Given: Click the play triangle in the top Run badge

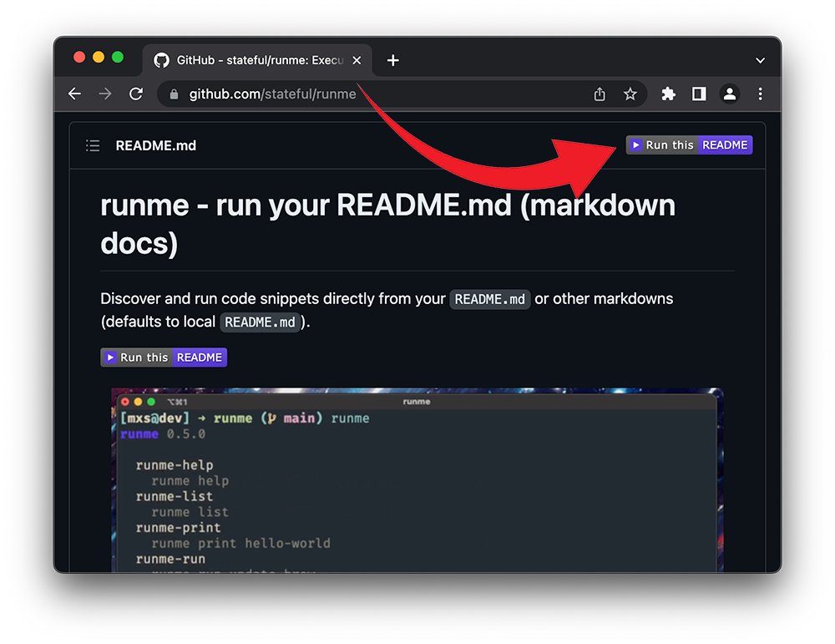Looking at the screenshot, I should pyautogui.click(x=636, y=145).
